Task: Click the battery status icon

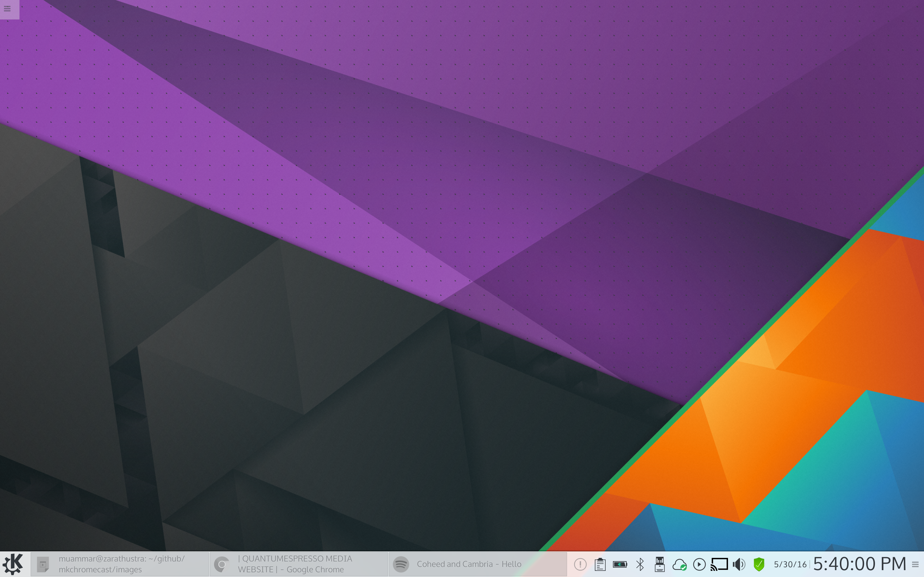Action: tap(620, 564)
